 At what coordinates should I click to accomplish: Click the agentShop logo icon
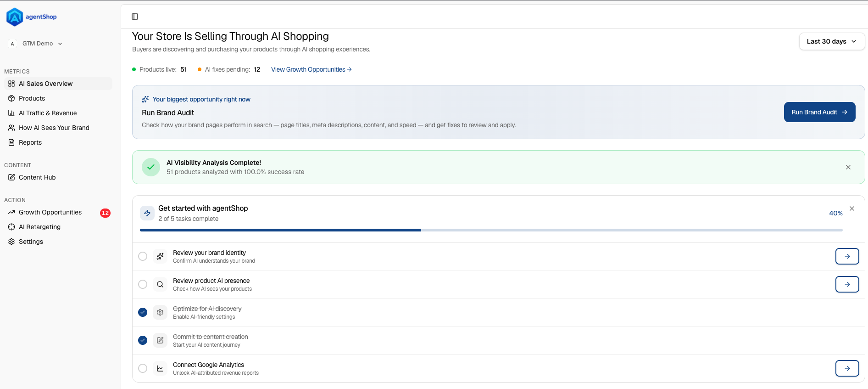point(15,17)
